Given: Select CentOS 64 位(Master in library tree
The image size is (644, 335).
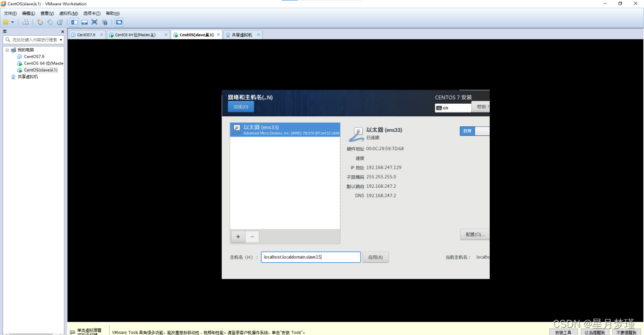Looking at the screenshot, I should pyautogui.click(x=43, y=63).
